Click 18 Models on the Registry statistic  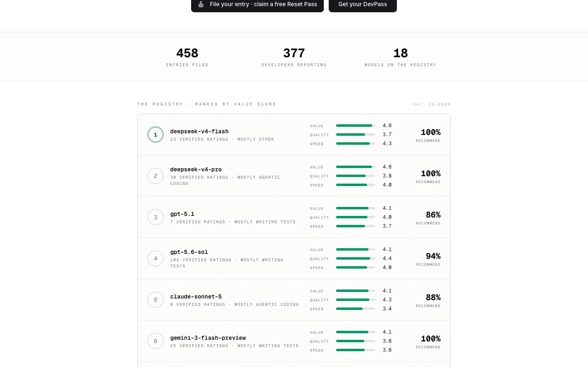tap(400, 57)
